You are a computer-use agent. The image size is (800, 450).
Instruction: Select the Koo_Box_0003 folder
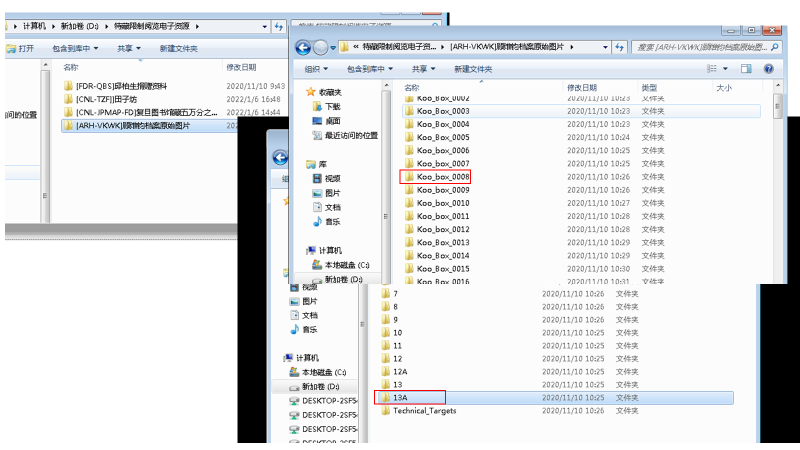click(x=581, y=111)
